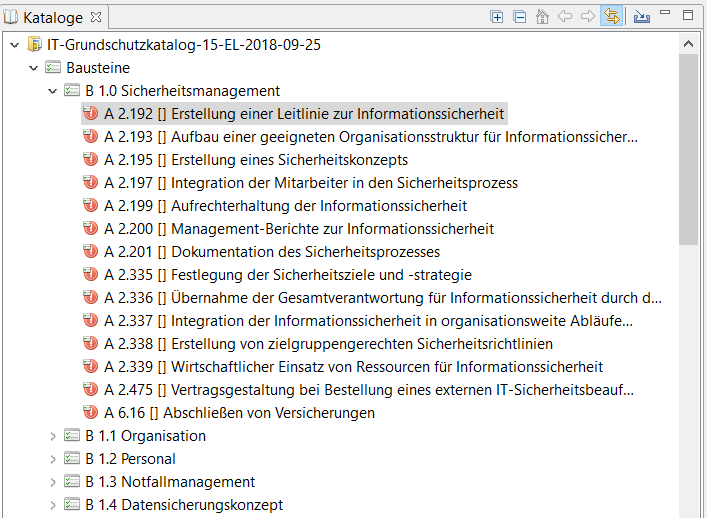Click the B 1.1 Organisation module icon
707x518 pixels.
click(x=72, y=435)
